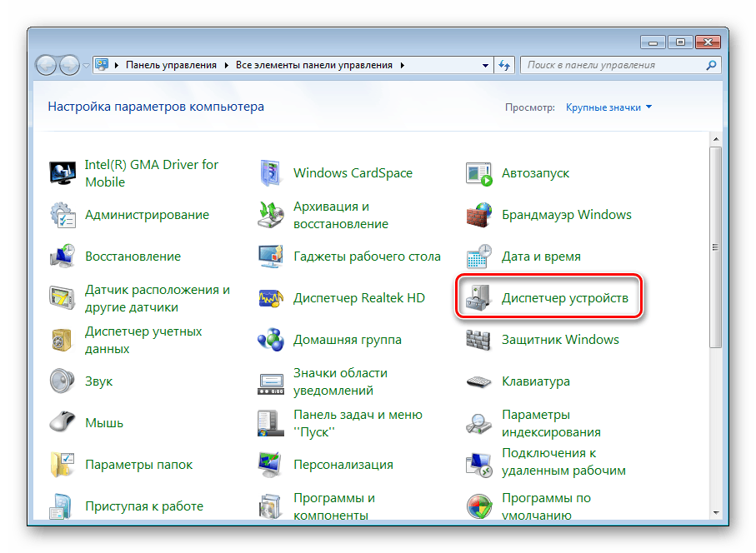Open the Восстановление icon

(x=63, y=257)
